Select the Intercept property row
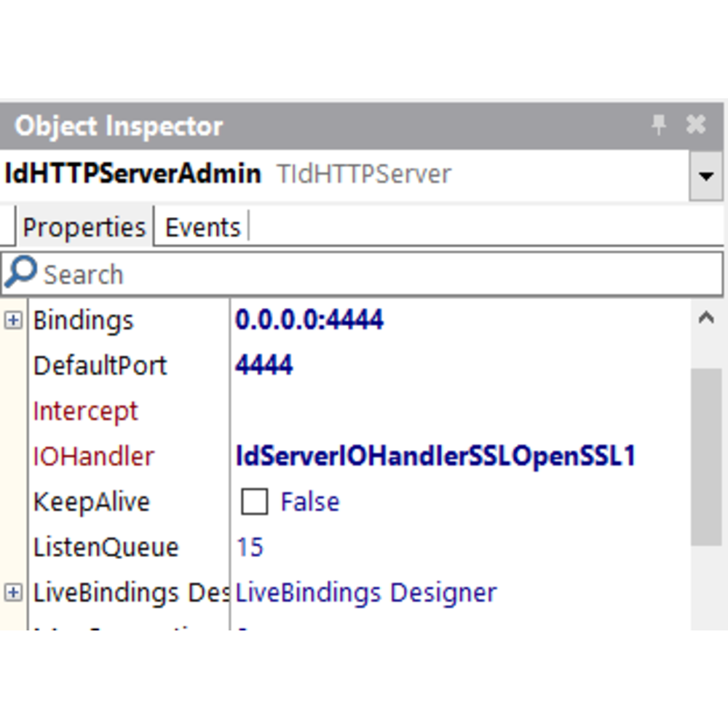The height and width of the screenshot is (728, 728). point(85,411)
